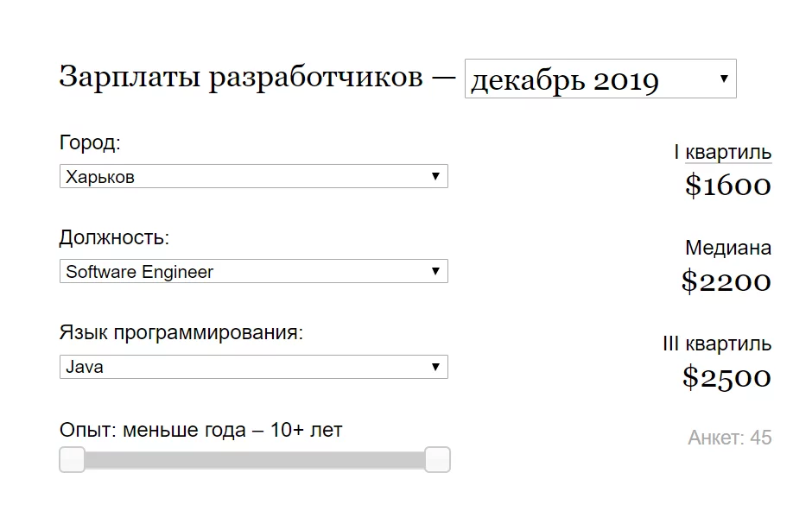Open the Должность dropdown showing Software Engineer

pos(253,271)
